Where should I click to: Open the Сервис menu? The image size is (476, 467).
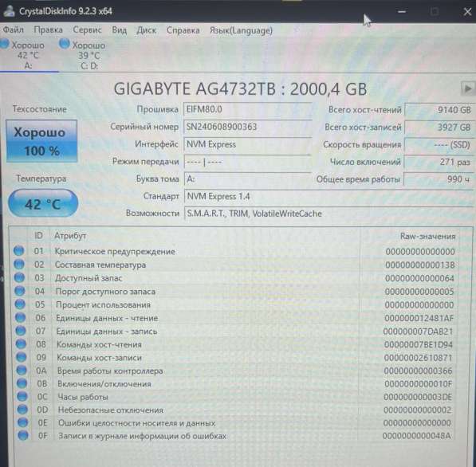click(87, 30)
